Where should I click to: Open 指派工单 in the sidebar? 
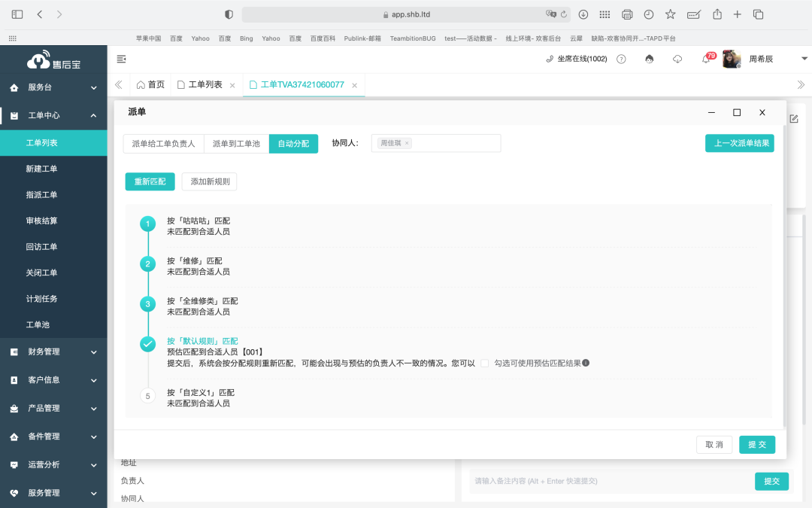[54, 195]
